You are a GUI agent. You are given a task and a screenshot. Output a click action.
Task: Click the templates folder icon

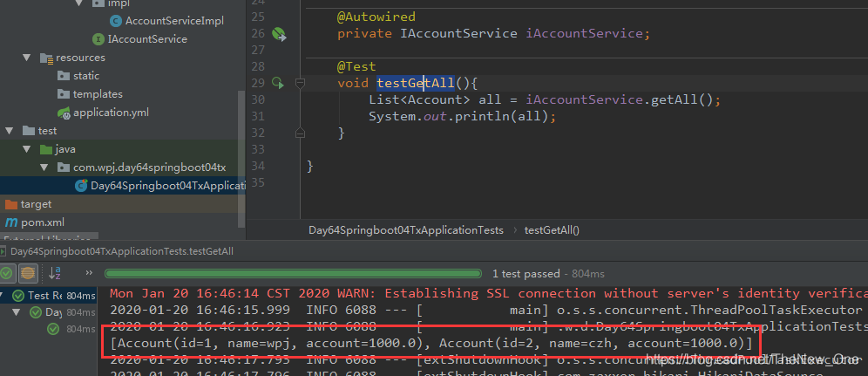[64, 94]
